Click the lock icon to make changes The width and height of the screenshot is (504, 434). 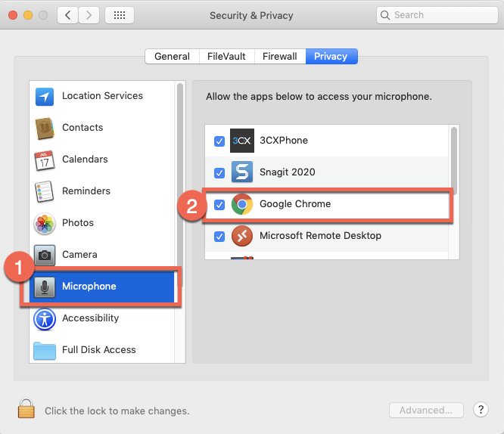[x=26, y=409]
